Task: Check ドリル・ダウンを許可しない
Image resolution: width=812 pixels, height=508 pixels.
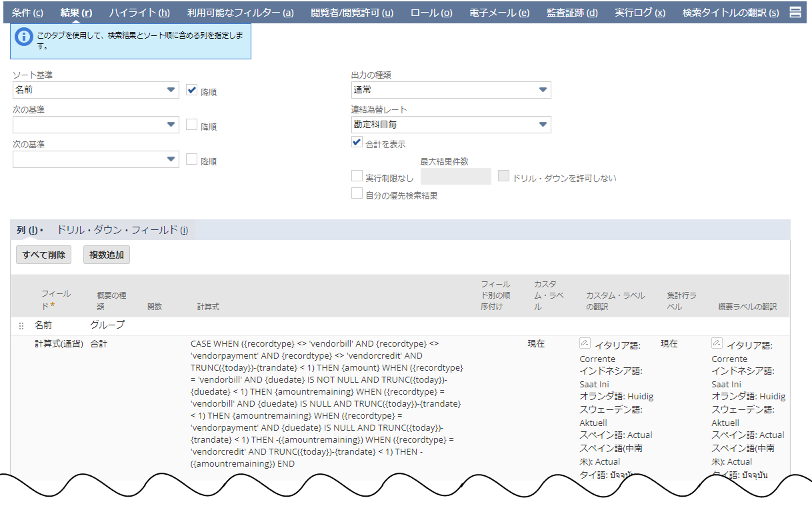Action: (x=504, y=177)
